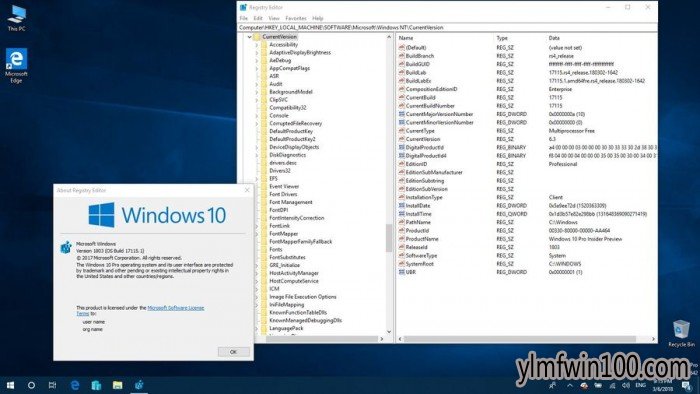The width and height of the screenshot is (700, 394).
Task: Click the LanguagePack key folder icon
Action: pyautogui.click(x=264, y=328)
